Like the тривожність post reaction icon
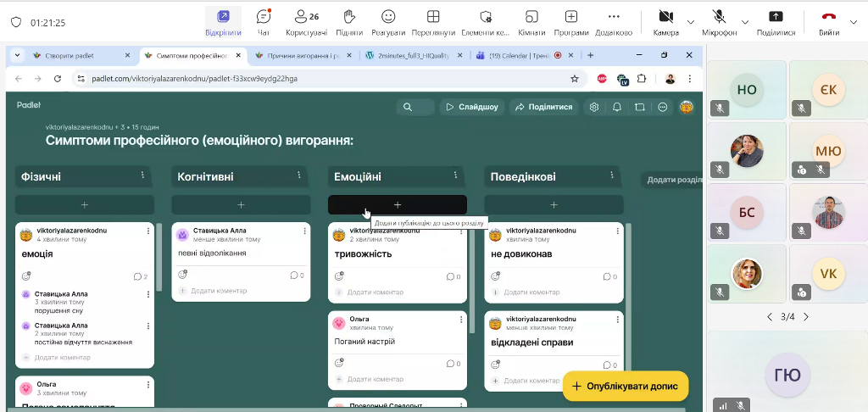The height and width of the screenshot is (412, 868). point(340,276)
